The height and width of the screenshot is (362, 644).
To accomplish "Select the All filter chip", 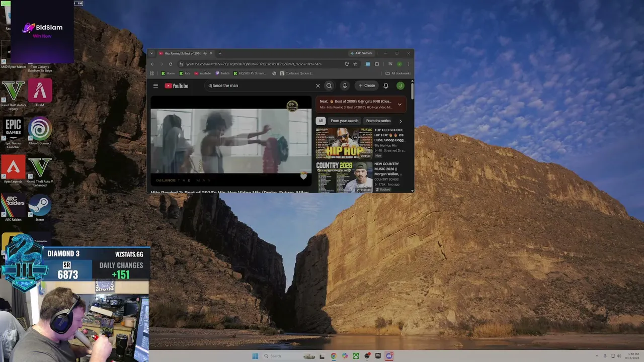I will [320, 121].
